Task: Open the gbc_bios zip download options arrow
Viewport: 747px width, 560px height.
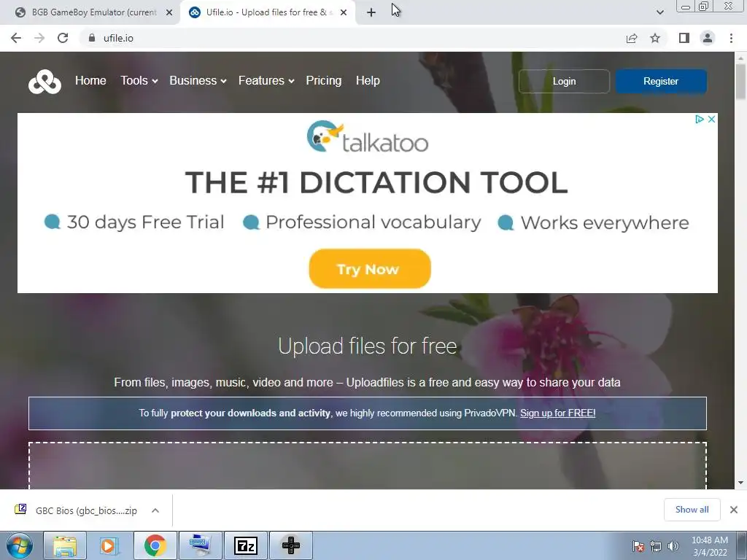Action: coord(155,510)
